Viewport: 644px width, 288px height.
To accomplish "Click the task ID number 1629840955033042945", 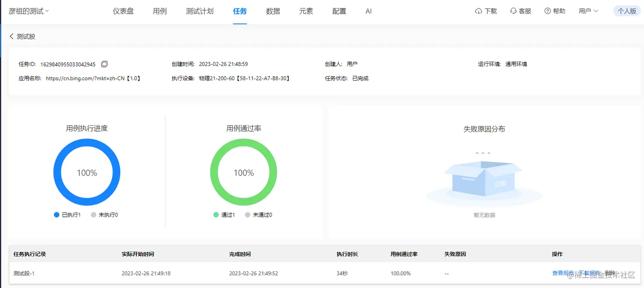I will coord(68,64).
